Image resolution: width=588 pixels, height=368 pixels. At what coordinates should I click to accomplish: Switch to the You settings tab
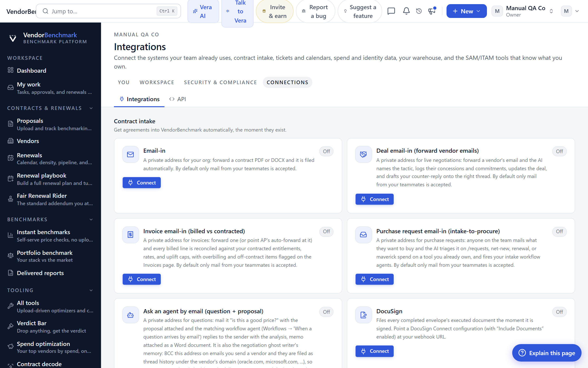124,83
